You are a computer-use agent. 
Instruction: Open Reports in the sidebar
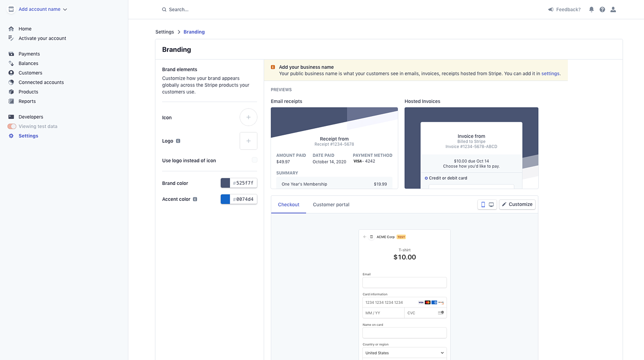27,101
